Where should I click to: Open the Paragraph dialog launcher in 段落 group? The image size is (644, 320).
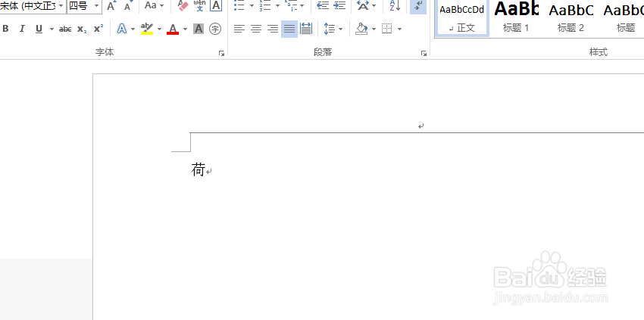tap(424, 53)
